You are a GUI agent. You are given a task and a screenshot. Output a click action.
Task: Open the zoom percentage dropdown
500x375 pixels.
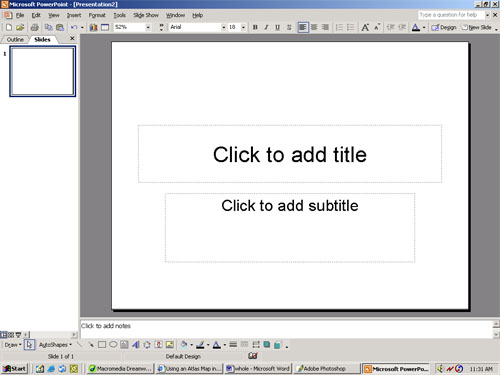(148, 27)
